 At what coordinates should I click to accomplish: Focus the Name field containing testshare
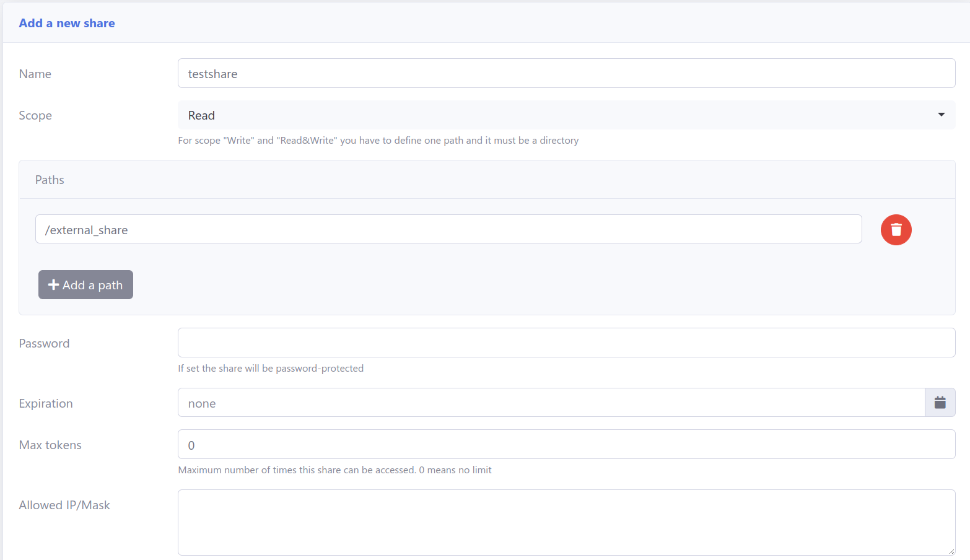[566, 73]
